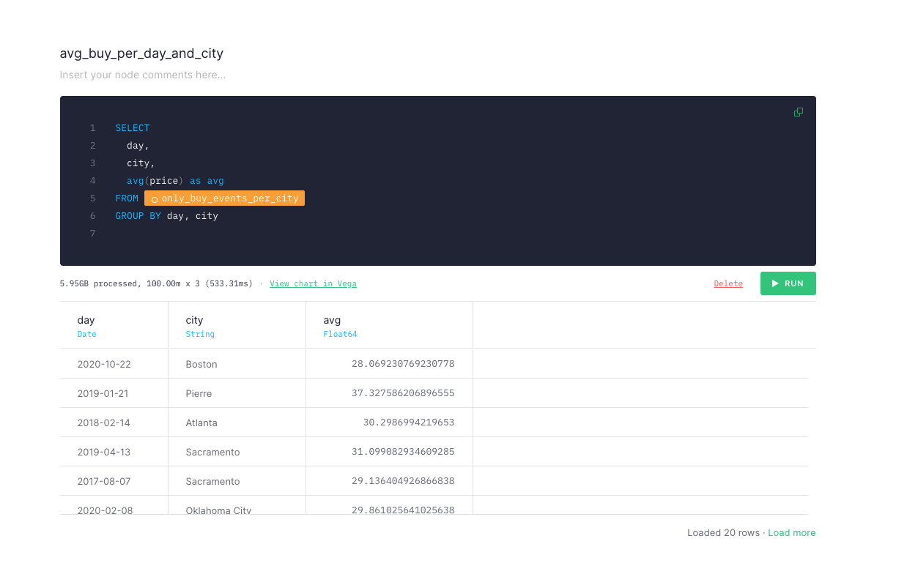Click the 2019-04-13 date cell
The height and width of the screenshot is (588, 907).
tap(114, 452)
